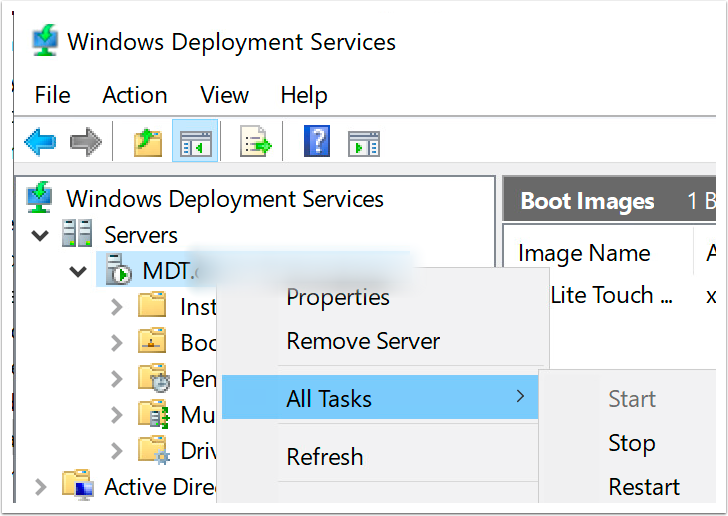Open the Action menu
This screenshot has width=728, height=516.
tap(134, 95)
